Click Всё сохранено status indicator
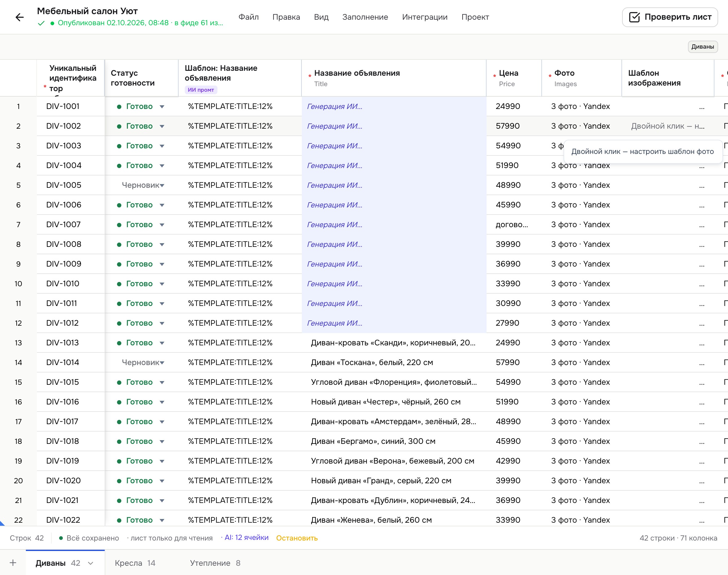 (x=89, y=538)
